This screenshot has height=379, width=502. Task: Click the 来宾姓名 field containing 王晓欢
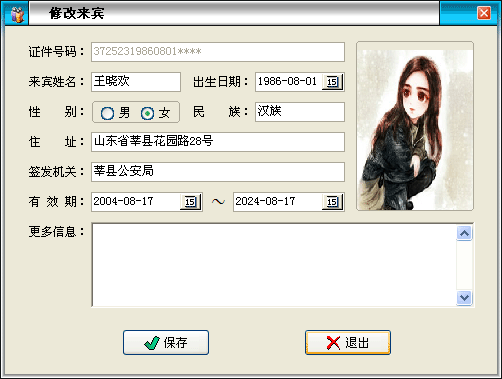pos(136,82)
